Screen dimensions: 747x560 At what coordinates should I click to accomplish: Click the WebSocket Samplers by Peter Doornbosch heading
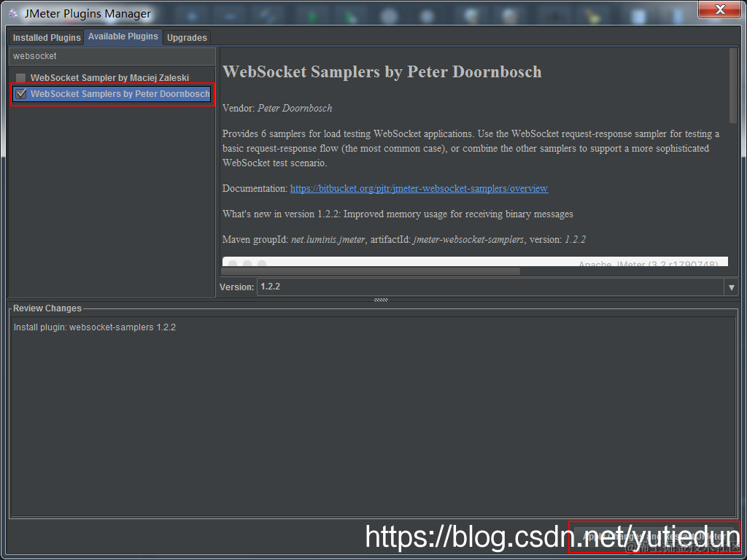coord(382,72)
